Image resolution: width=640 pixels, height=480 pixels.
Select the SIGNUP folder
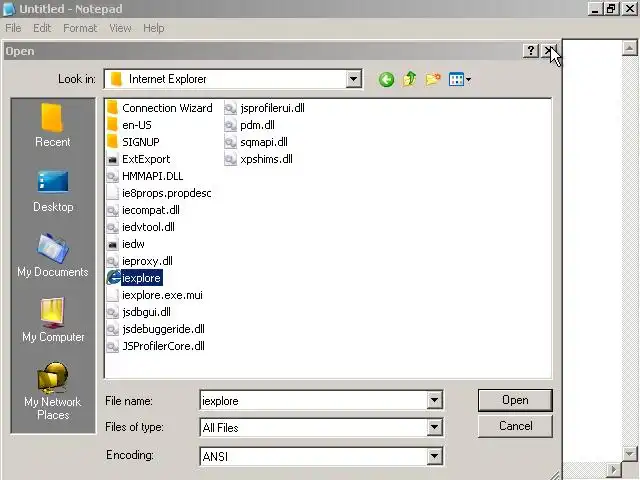pos(133,142)
